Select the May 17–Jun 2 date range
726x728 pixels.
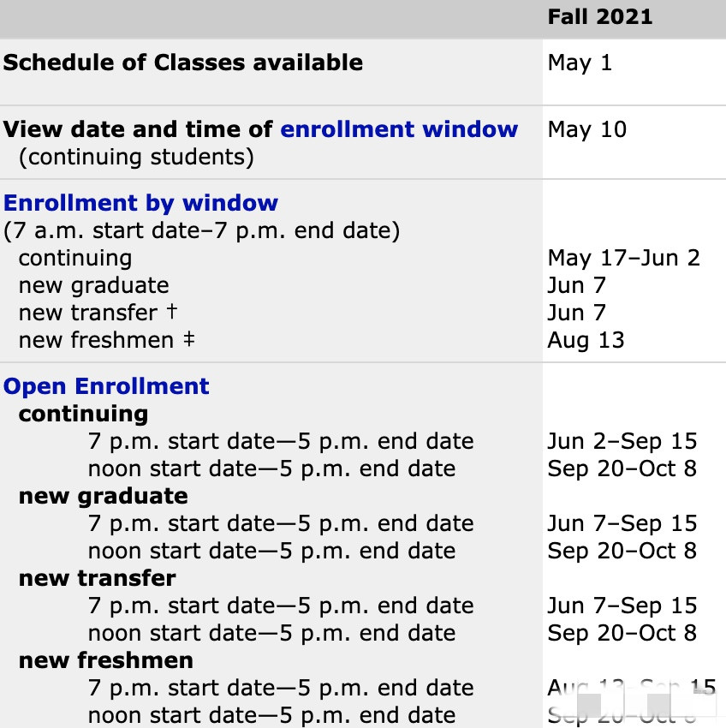(x=623, y=258)
